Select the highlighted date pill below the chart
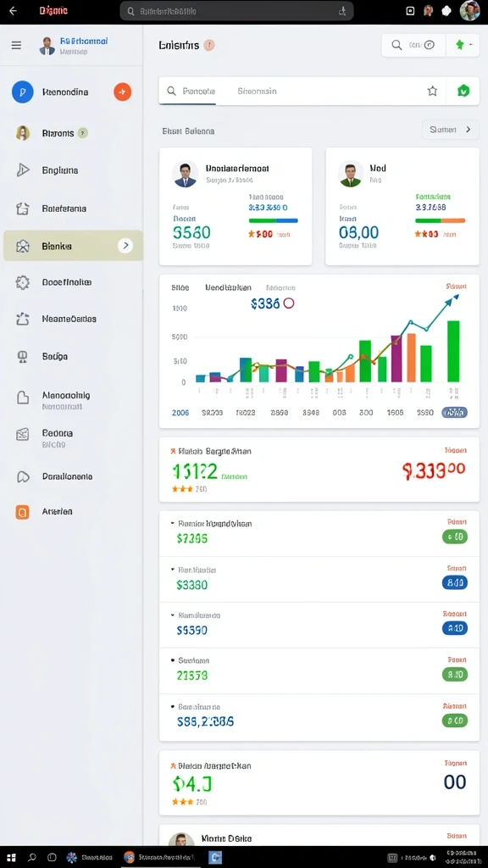 pos(454,413)
